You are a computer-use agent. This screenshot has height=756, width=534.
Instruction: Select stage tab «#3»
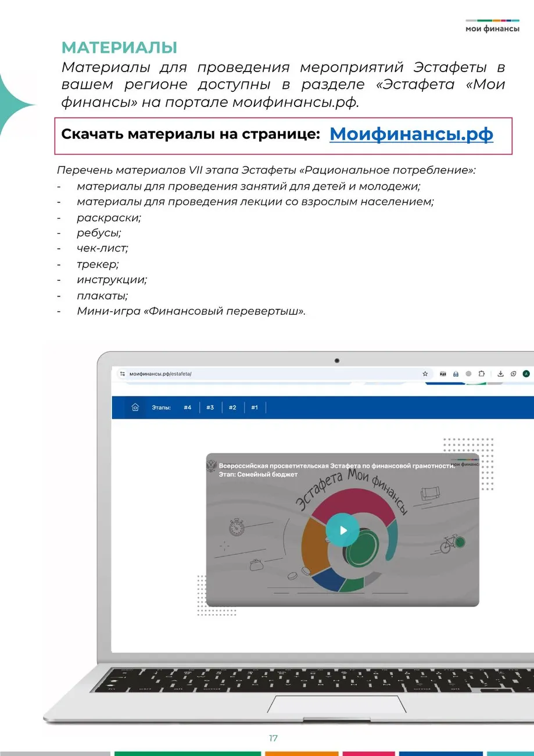[210, 408]
